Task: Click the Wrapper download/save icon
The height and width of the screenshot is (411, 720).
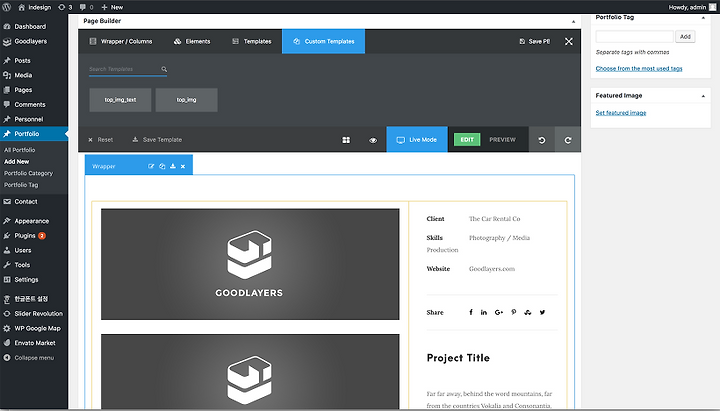Action: 173,166
